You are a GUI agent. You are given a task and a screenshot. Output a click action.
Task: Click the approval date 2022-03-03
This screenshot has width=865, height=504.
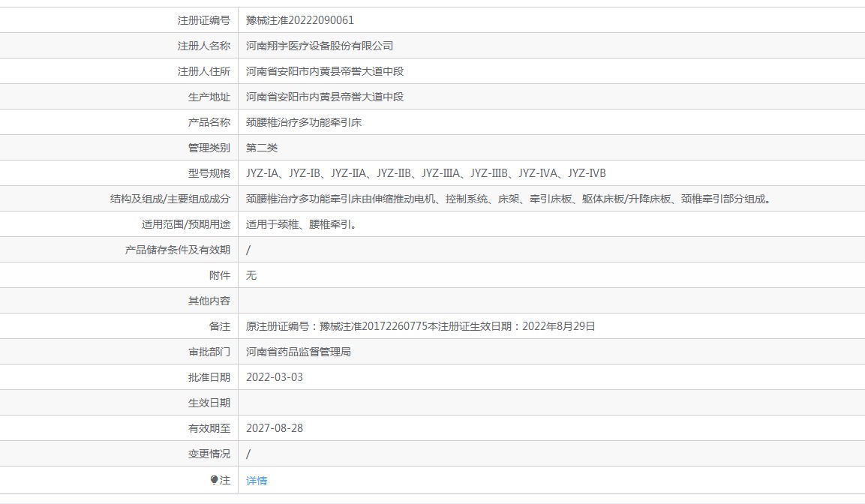274,377
